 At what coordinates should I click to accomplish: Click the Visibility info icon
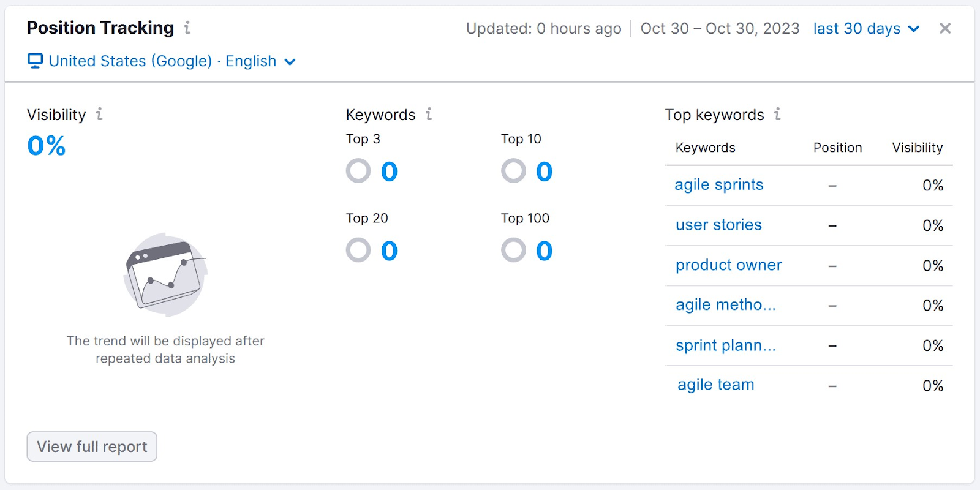tap(99, 114)
